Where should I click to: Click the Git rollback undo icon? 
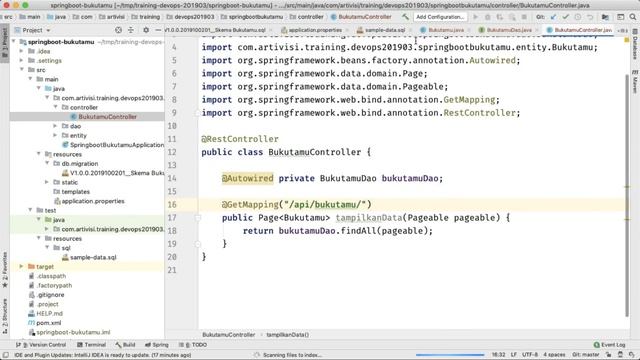(x=590, y=17)
